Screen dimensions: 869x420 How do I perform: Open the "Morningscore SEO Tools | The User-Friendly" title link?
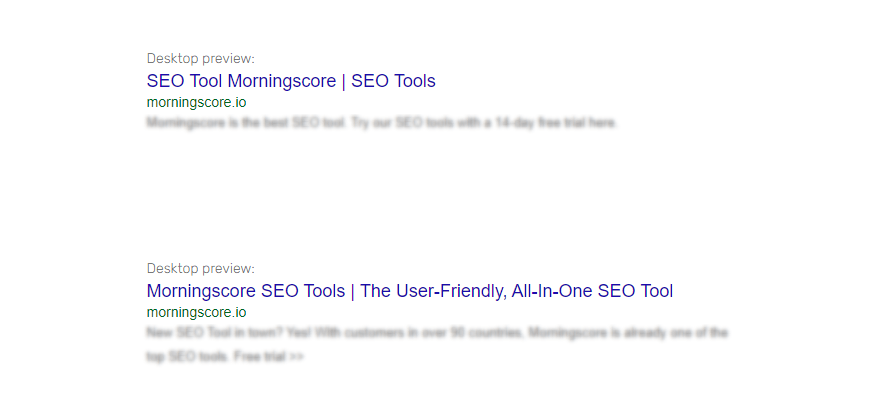pos(409,291)
